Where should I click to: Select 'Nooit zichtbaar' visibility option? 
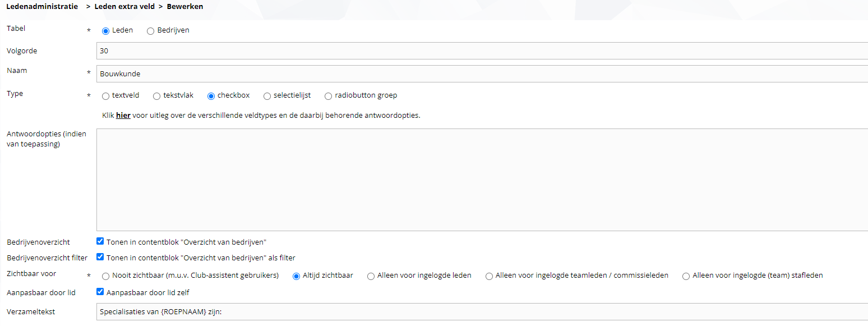click(x=105, y=276)
